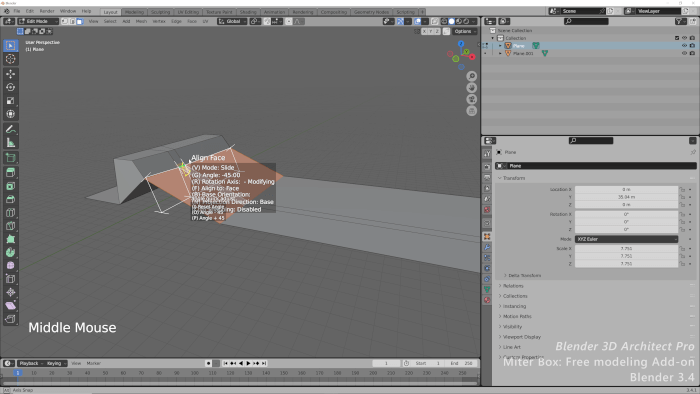Select the Measure tool

click(x=11, y=143)
